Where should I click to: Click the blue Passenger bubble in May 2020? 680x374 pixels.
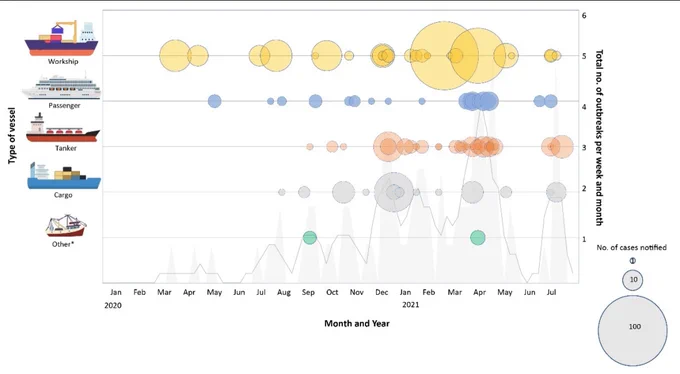pyautogui.click(x=214, y=101)
